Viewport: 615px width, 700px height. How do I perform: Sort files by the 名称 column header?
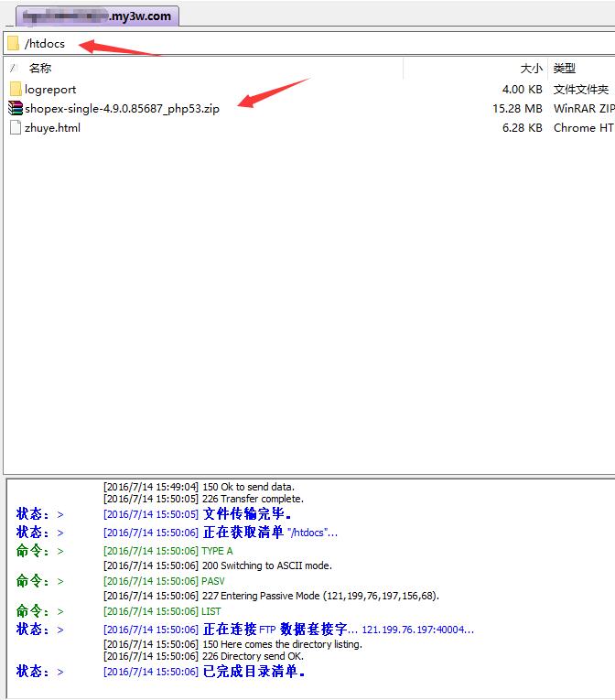(x=40, y=68)
